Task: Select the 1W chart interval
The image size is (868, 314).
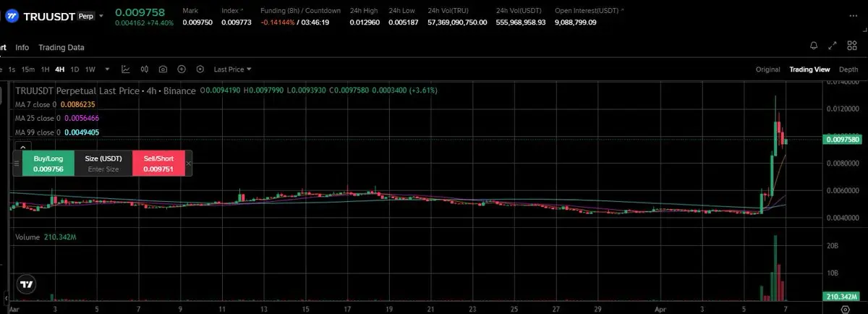Action: [x=90, y=69]
